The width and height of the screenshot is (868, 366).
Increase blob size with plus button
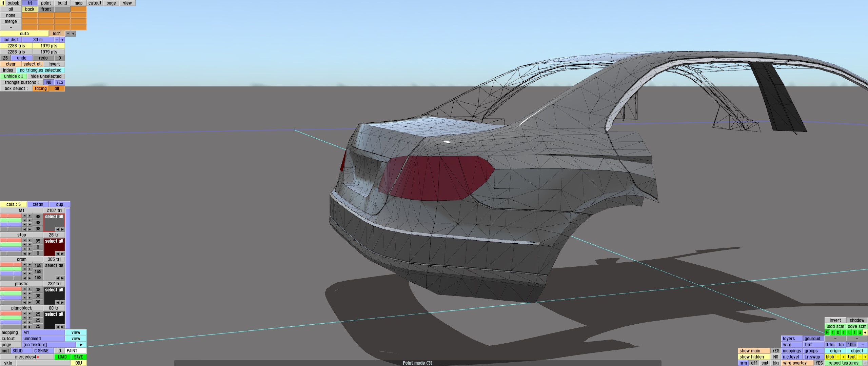click(x=844, y=357)
